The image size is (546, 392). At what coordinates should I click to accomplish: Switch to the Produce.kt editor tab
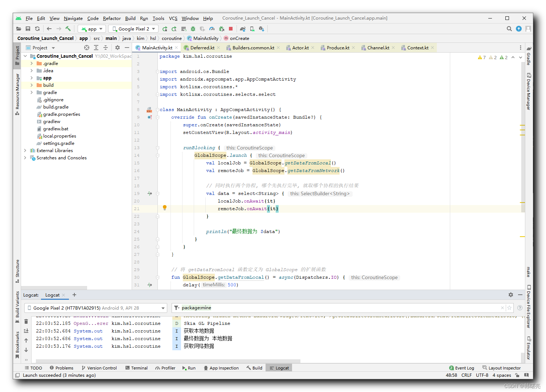[338, 48]
